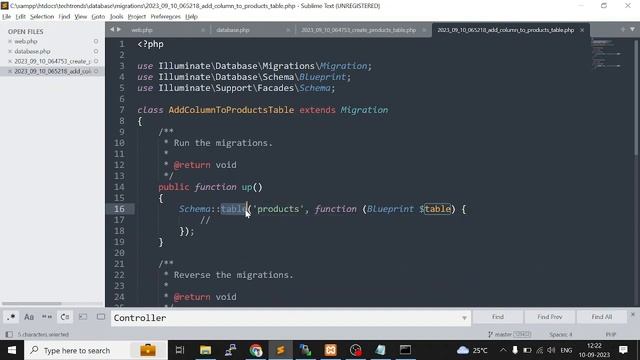Show hidden system tray icons
Image resolution: width=640 pixels, height=360 pixels.
point(503,350)
